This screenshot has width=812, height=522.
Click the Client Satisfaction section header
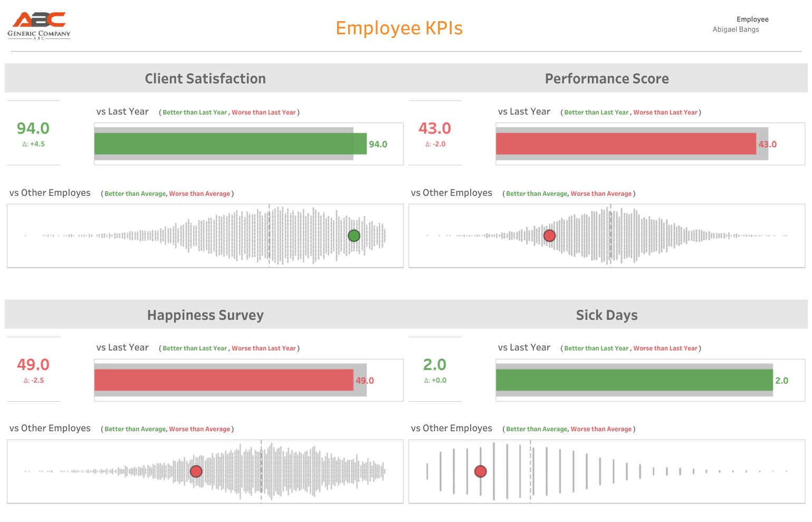205,79
